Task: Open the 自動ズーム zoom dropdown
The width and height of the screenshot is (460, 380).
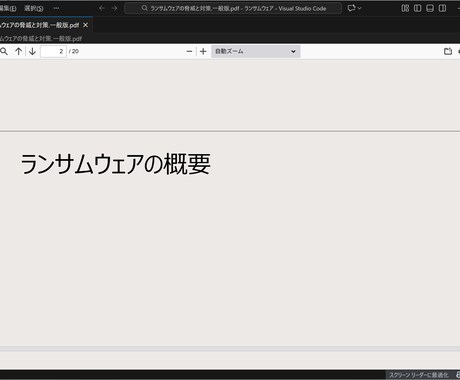Action: pos(256,51)
